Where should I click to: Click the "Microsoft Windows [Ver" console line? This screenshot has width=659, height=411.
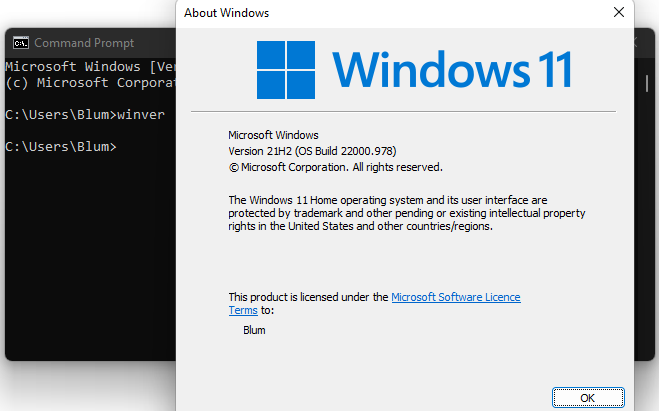90,65
